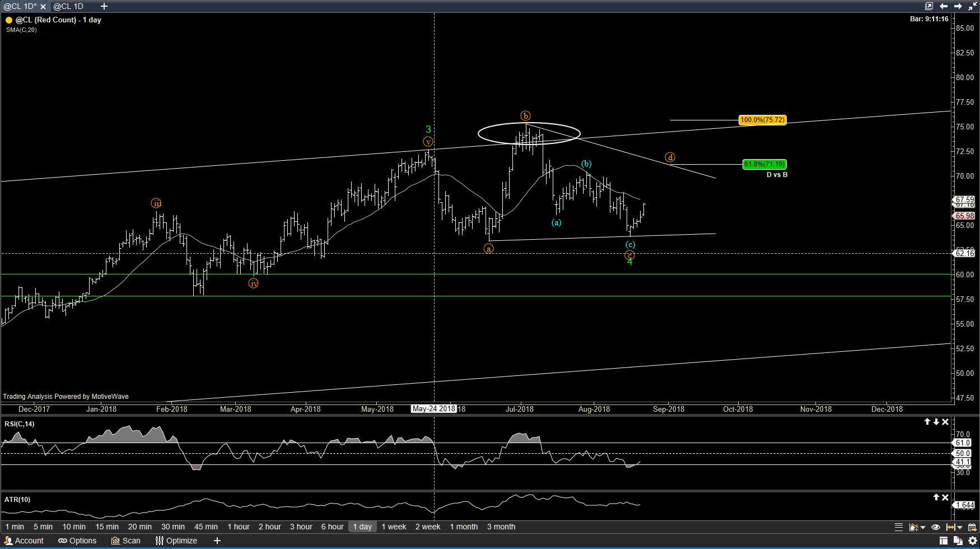Click the May-24 2018 date cursor label
Viewport: 980px width, 549px height.
pos(434,408)
